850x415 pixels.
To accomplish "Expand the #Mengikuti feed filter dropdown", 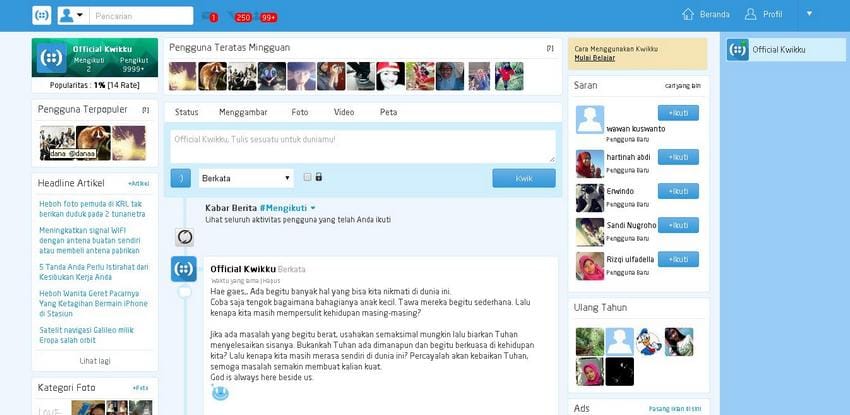I will [313, 208].
